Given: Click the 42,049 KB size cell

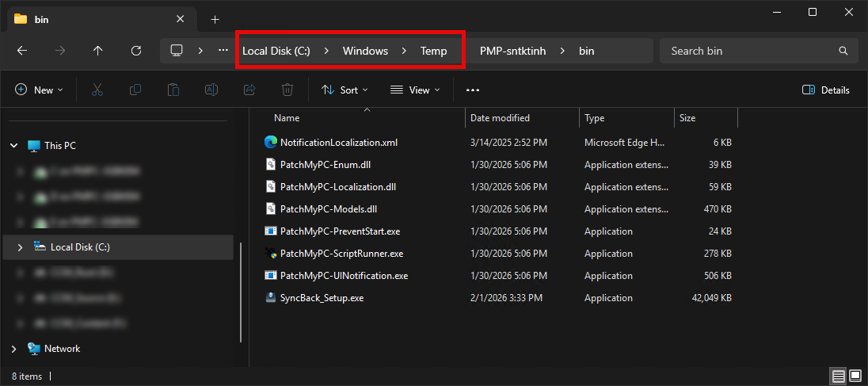Looking at the screenshot, I should point(711,297).
